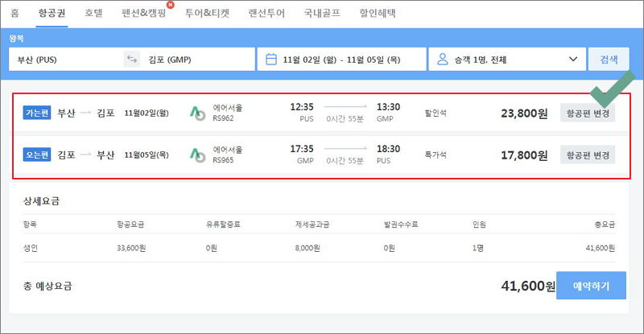Click the passenger person icon
The width and height of the screenshot is (644, 334).
[442, 60]
